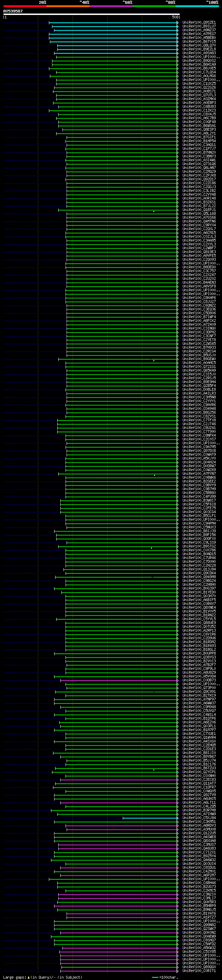Select hit label UniRef100_Q122U5
Image resolution: width=222 pixels, height=980 pixels.
tap(199, 833)
